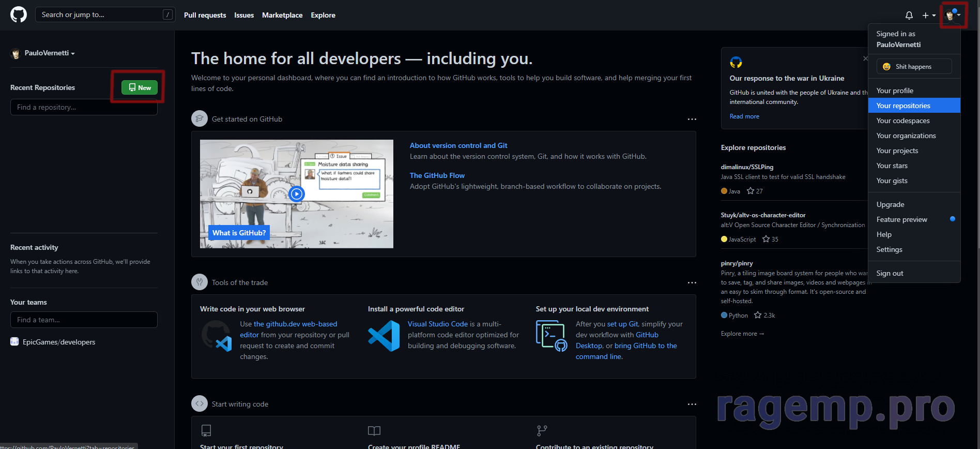Open the plus create-new dropdown

tap(929, 16)
